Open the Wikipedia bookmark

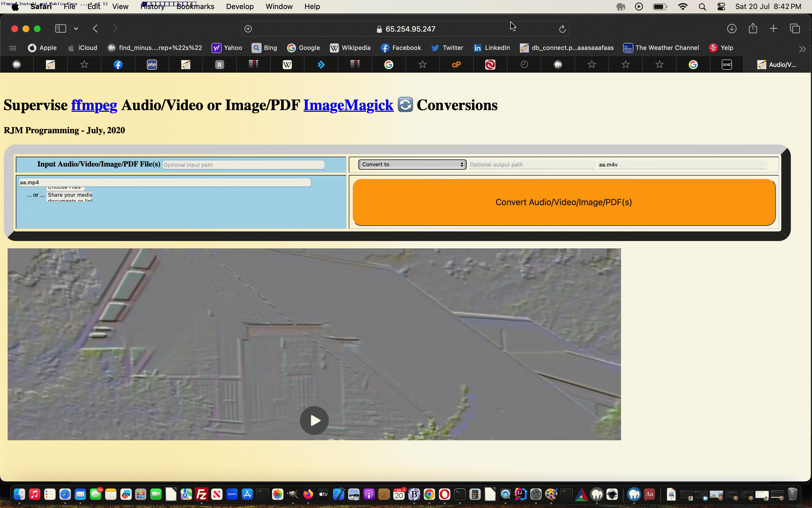[350, 48]
